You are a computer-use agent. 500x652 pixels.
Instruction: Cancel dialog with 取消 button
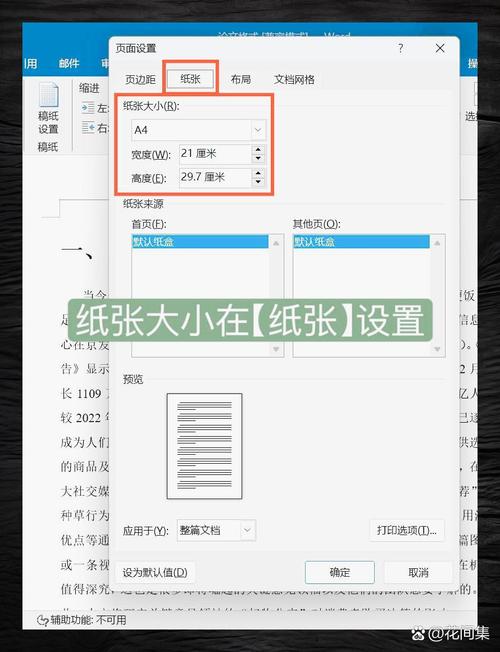click(418, 573)
